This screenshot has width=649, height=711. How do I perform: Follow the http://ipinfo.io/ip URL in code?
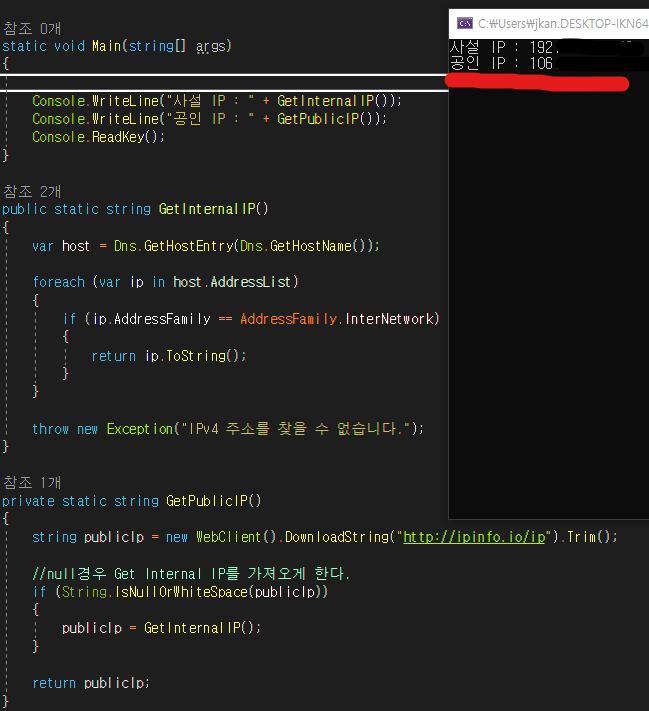[474, 537]
